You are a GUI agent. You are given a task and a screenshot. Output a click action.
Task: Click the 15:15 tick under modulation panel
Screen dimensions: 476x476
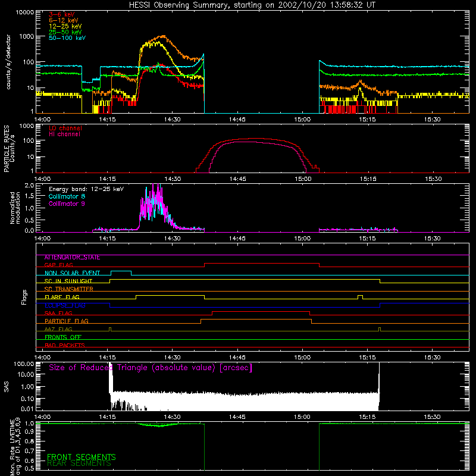pyautogui.click(x=367, y=239)
